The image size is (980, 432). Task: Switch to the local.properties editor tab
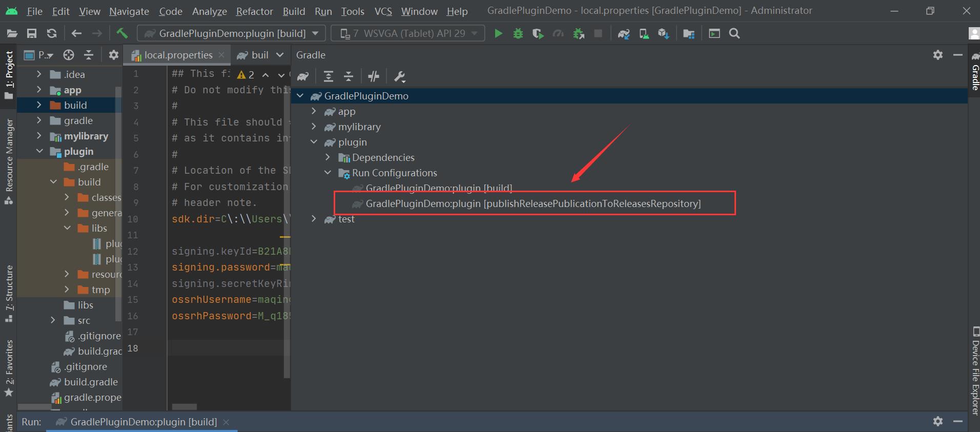pos(178,55)
